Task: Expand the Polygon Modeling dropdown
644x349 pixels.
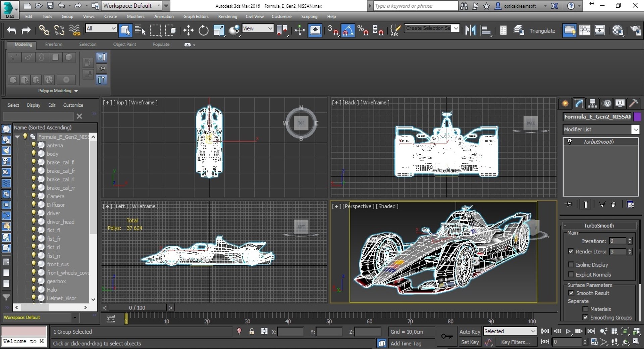Action: tap(58, 91)
